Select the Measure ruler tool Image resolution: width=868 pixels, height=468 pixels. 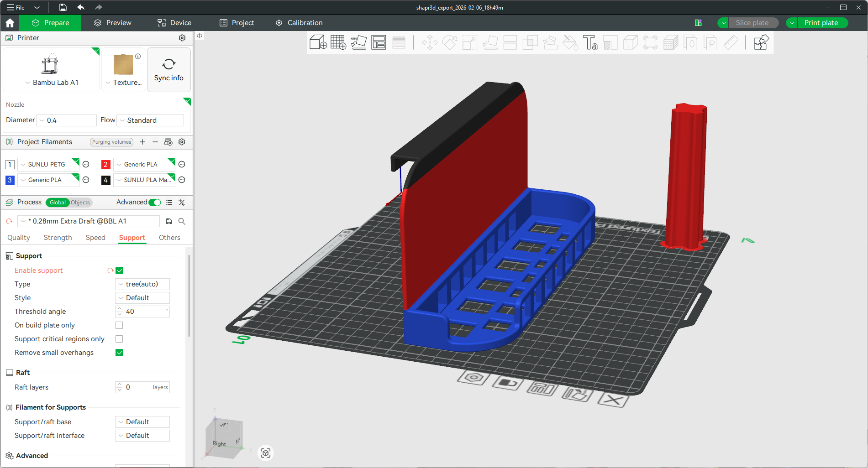(731, 42)
